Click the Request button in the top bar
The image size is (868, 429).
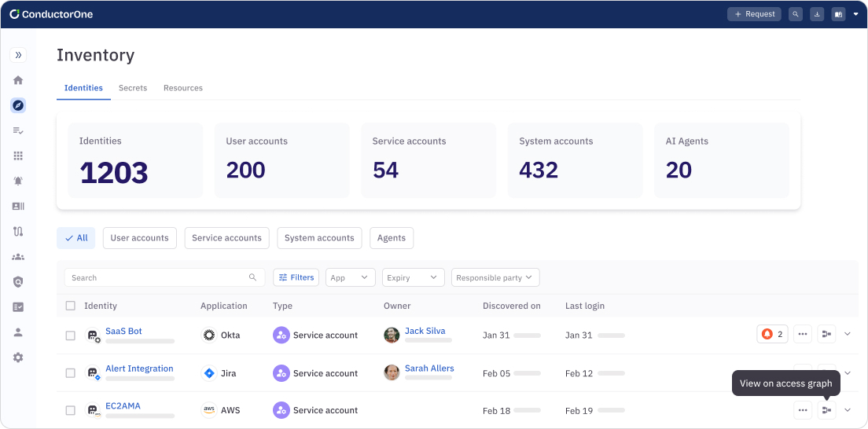754,14
